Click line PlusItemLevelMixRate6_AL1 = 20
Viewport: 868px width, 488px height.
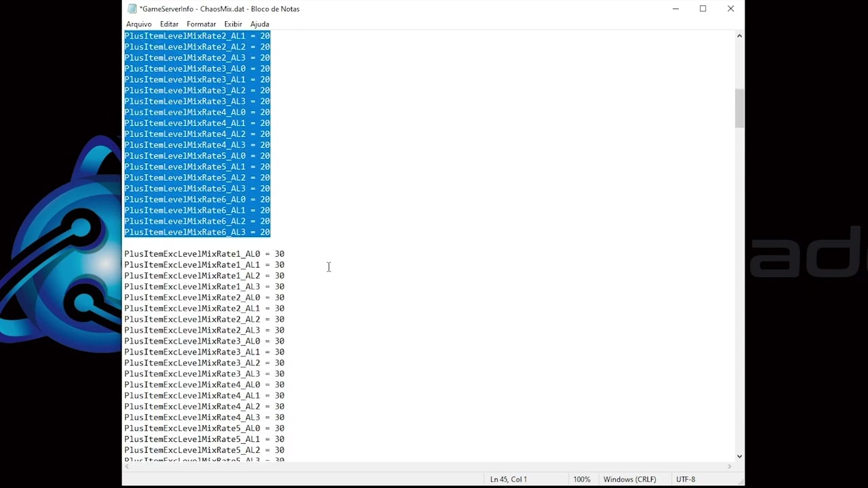197,210
